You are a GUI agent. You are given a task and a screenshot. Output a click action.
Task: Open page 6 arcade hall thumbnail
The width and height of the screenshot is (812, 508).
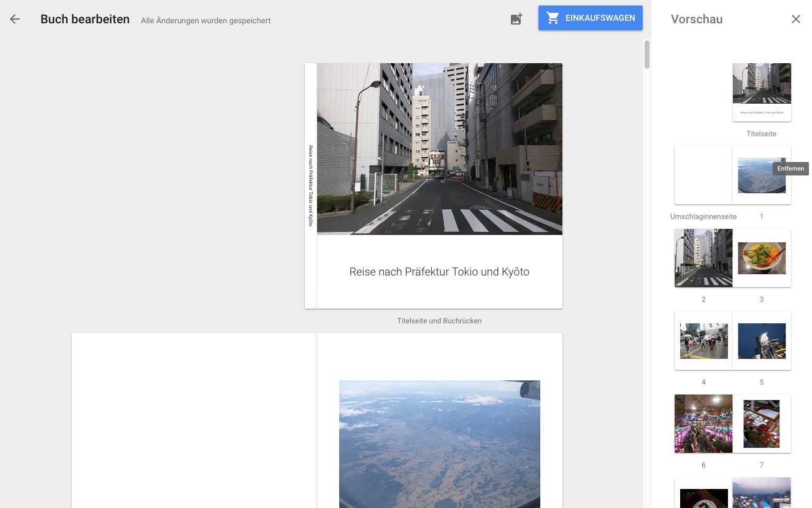tap(703, 423)
